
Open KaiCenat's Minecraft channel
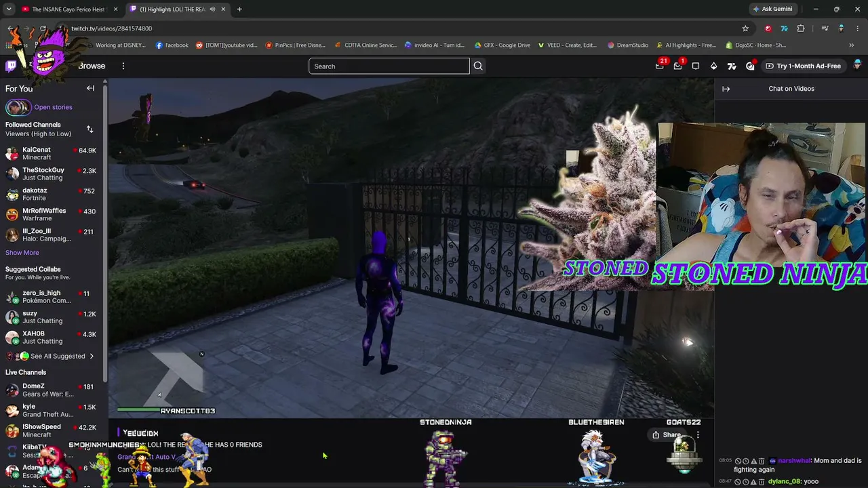pos(51,153)
